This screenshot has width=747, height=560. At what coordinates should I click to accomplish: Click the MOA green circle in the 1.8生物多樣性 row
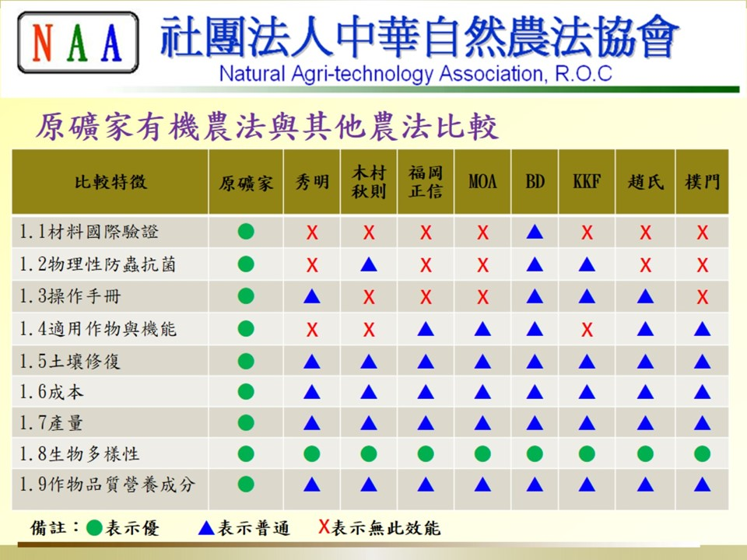tap(482, 453)
